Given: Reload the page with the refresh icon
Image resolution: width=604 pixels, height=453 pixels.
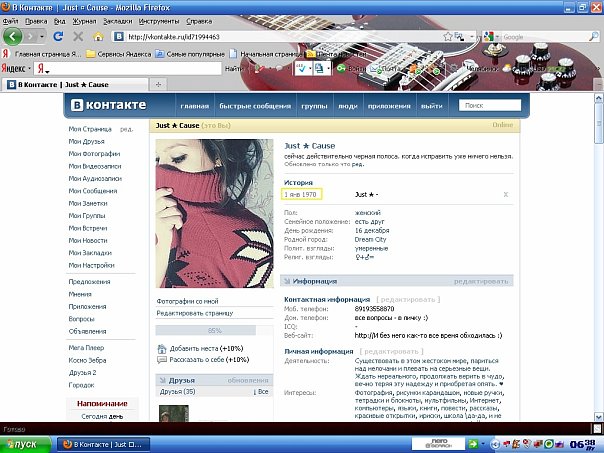Looking at the screenshot, I should (x=58, y=37).
